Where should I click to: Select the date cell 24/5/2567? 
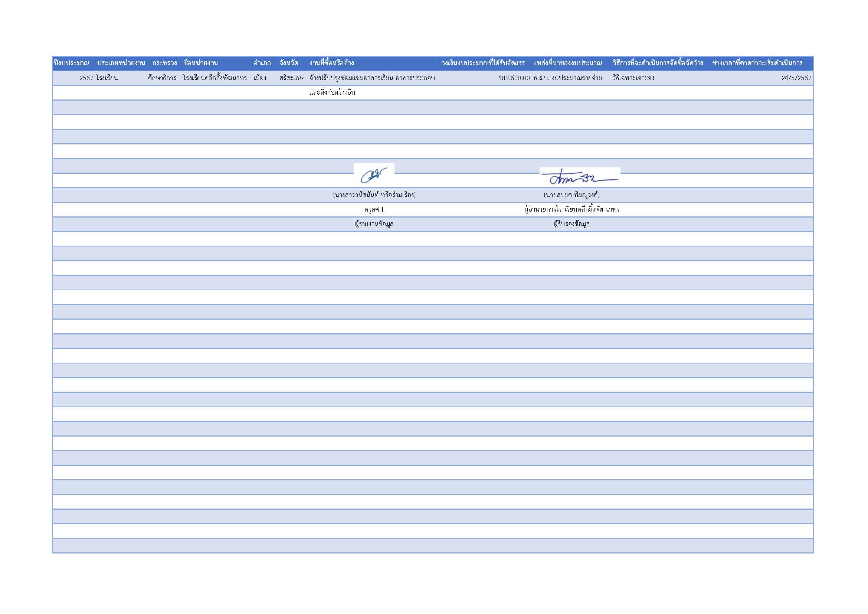[796, 78]
